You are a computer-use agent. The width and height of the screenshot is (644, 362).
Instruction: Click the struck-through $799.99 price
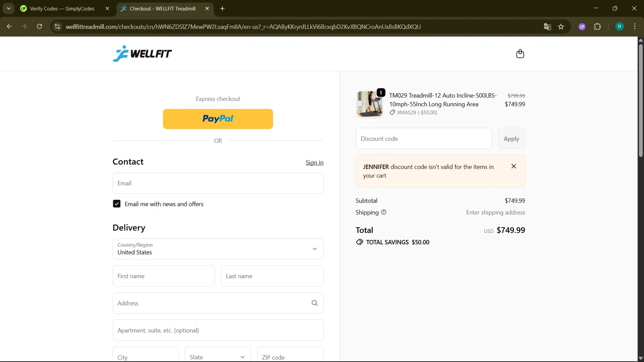pyautogui.click(x=516, y=96)
